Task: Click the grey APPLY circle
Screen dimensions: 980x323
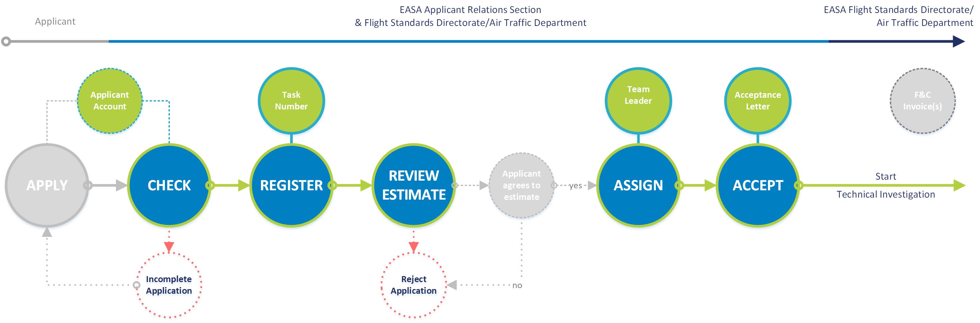Action: tap(47, 186)
